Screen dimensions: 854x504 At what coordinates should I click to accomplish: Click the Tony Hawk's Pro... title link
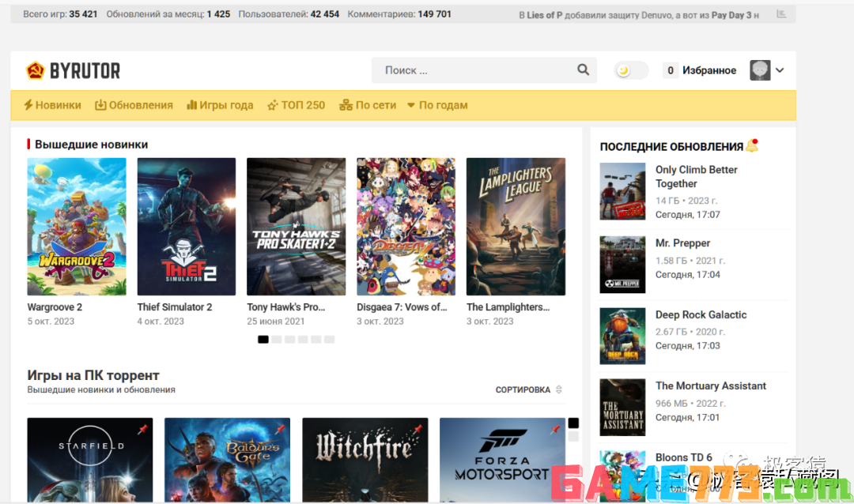pyautogui.click(x=286, y=307)
